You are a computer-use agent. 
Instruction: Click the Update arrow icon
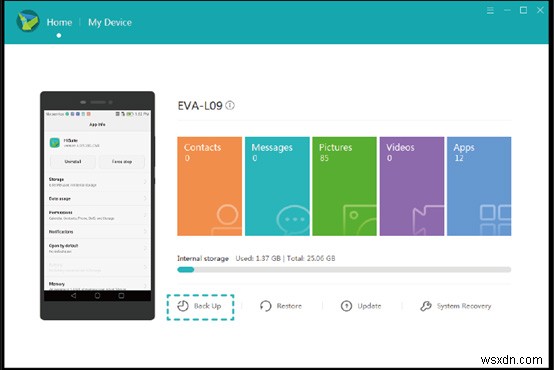[x=346, y=306]
